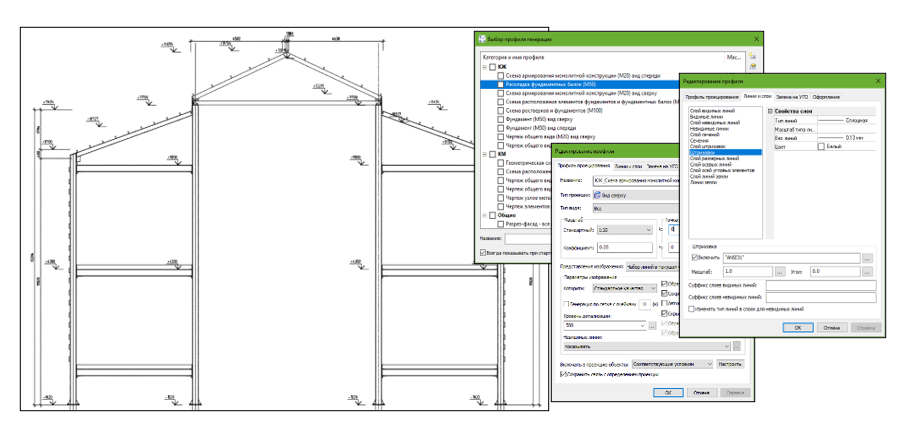This screenshot has width=904, height=437.
Task: Click the Настроить button
Action: [730, 364]
